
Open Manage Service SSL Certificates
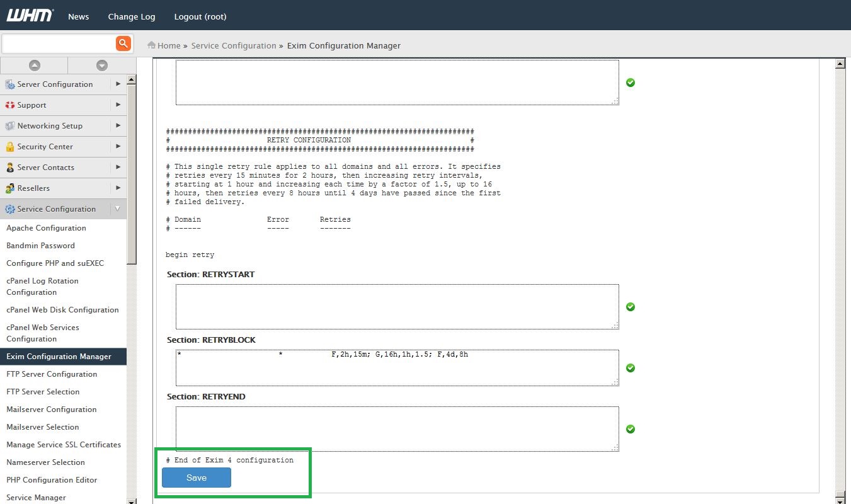coord(64,445)
